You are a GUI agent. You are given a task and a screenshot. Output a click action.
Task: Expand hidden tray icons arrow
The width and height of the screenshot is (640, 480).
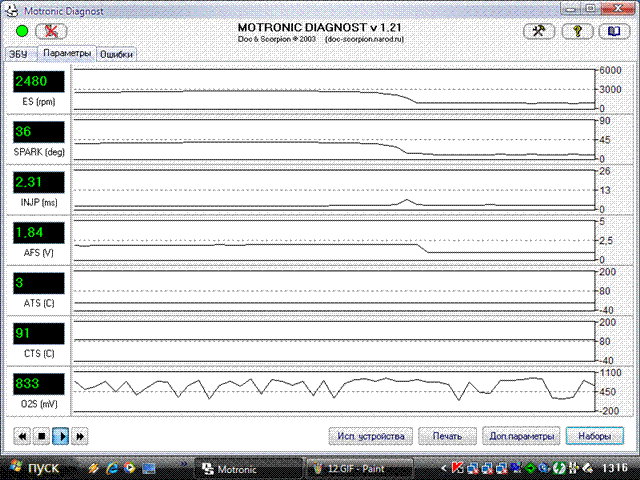tap(444, 469)
